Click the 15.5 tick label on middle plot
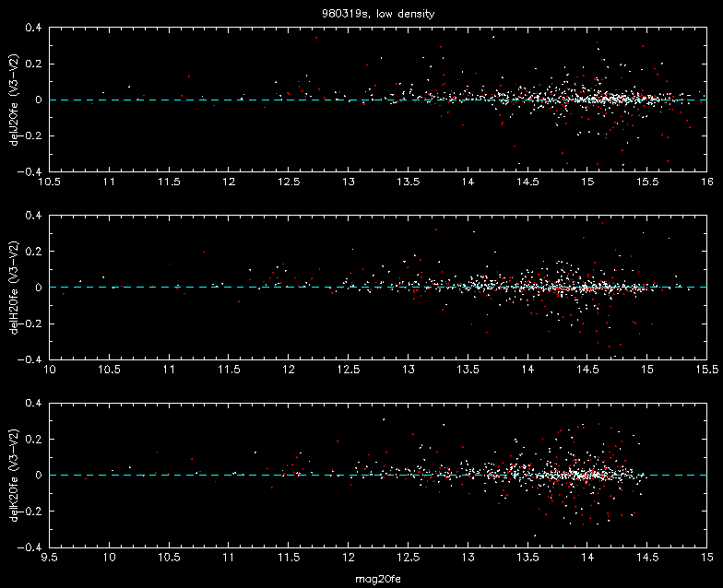This screenshot has height=588, width=723. pyautogui.click(x=706, y=370)
